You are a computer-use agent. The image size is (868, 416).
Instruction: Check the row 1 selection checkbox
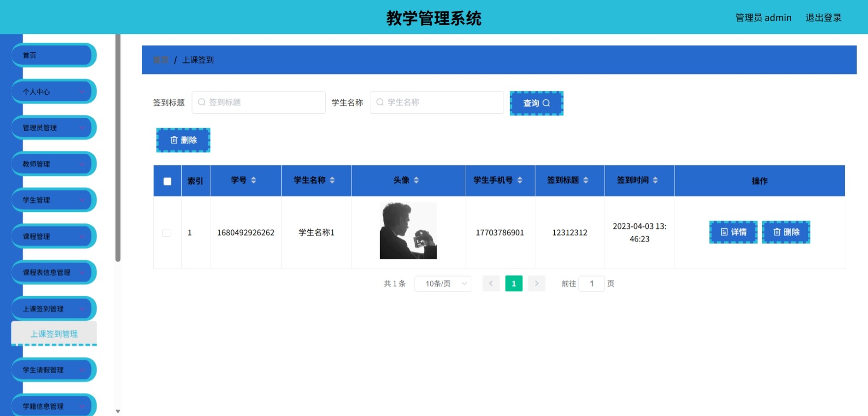click(x=166, y=233)
